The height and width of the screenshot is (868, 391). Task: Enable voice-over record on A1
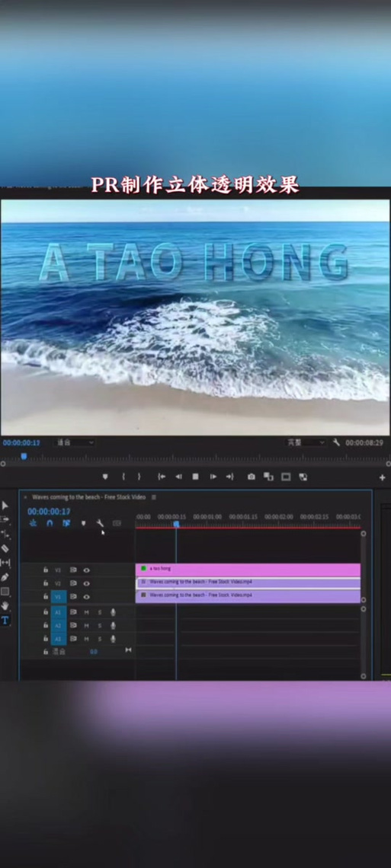(x=113, y=612)
